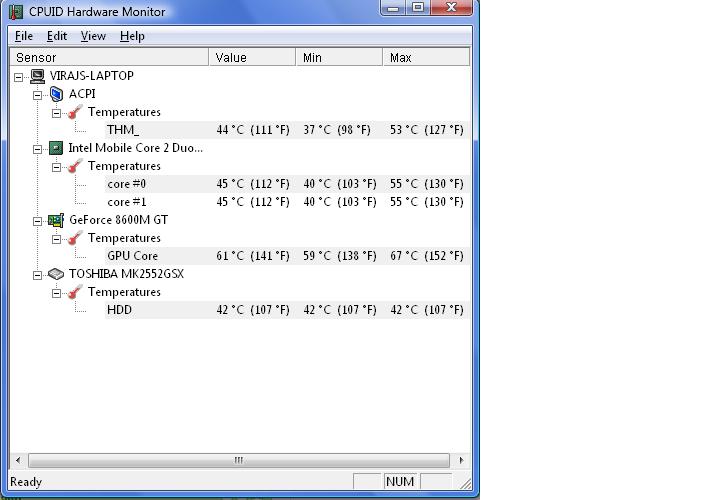Collapse the Intel Mobile Core 2 Duo node
Viewport: 720px width, 500px height.
[x=37, y=149]
